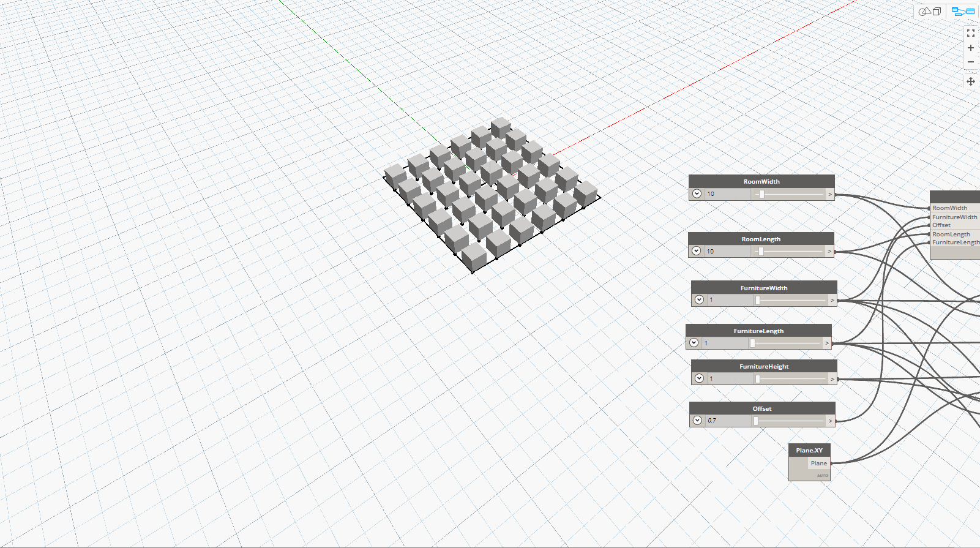Screen dimensions: 980x548
Task: Click the grid of cubes in 3D preview
Action: [x=492, y=195]
